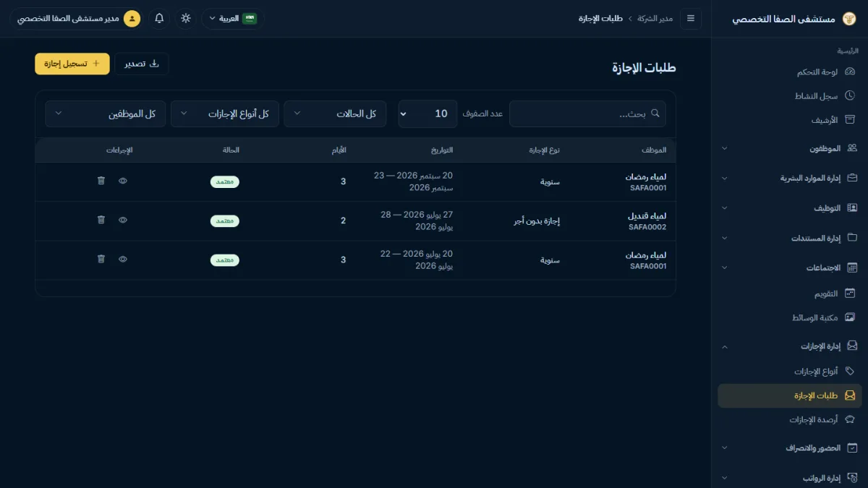Screen dimensions: 868x488
Task: Open the كل الحالات status dropdown
Action: [x=335, y=114]
